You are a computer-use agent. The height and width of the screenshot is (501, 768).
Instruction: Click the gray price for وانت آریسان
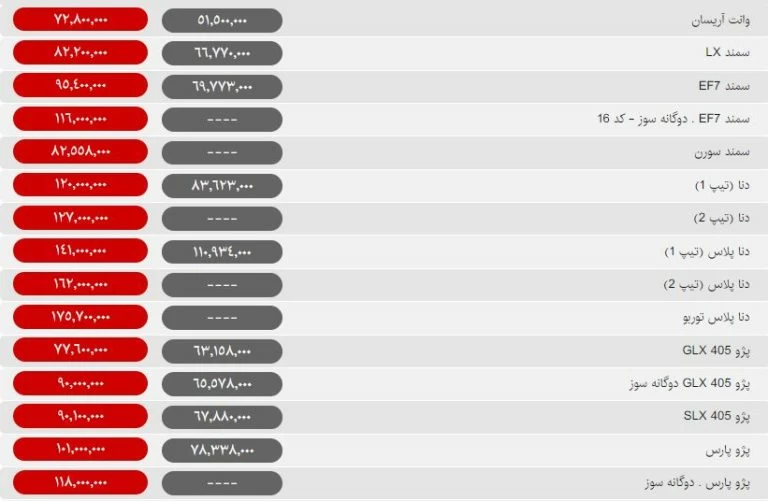[x=221, y=20]
